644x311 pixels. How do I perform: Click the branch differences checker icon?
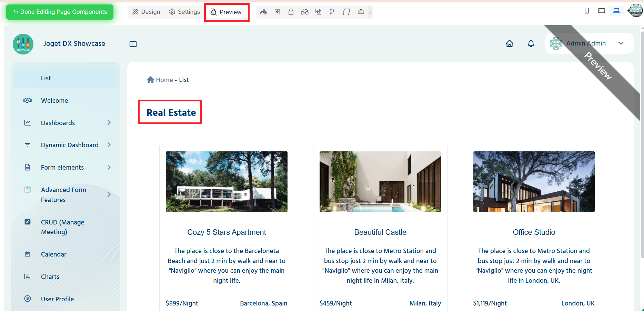coord(332,12)
